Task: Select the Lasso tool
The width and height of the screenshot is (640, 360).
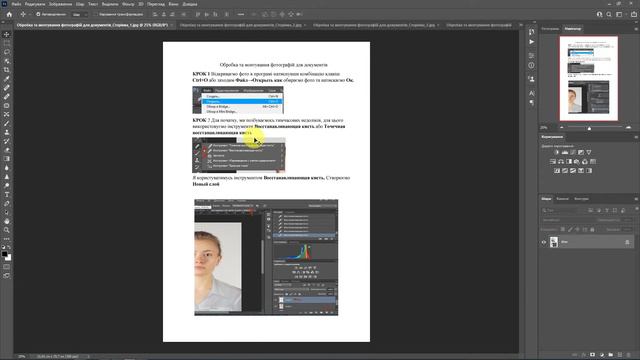Action: click(x=7, y=52)
